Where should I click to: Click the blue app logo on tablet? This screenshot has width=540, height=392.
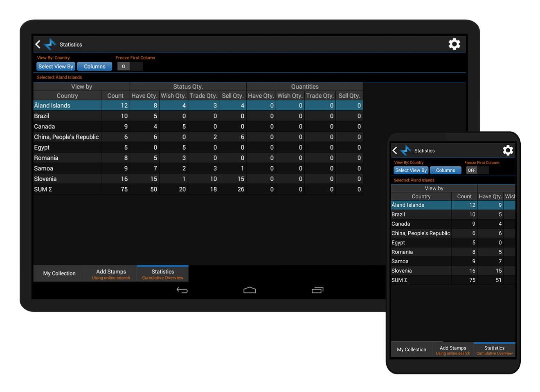(50, 44)
